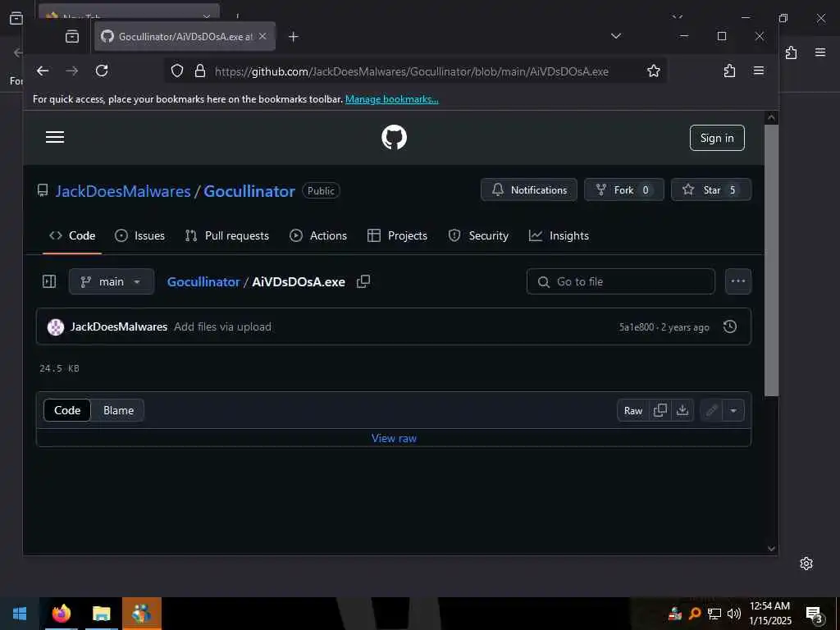Screen dimensions: 840x630
Task: Open the background window's hamburger menu
Action: click(x=820, y=52)
